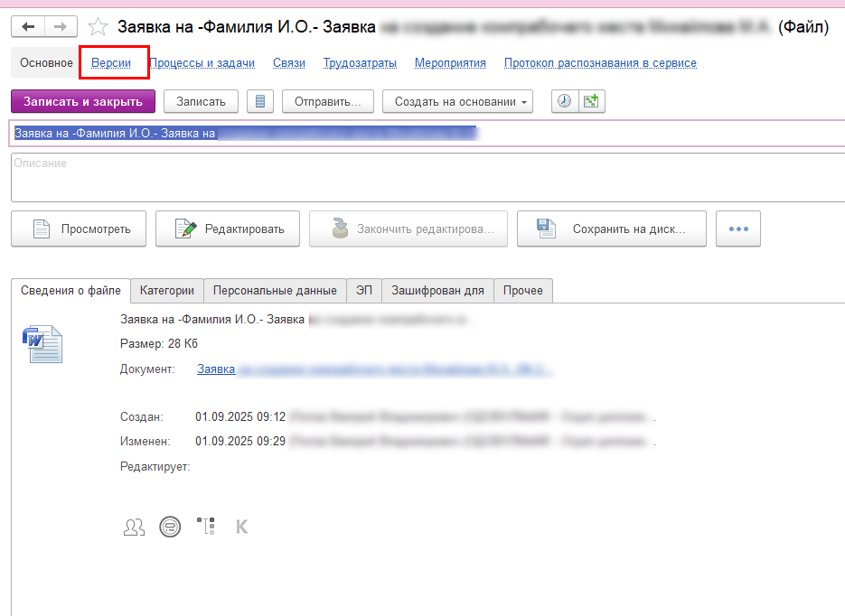Click the circular chat bubble icon

tap(169, 527)
